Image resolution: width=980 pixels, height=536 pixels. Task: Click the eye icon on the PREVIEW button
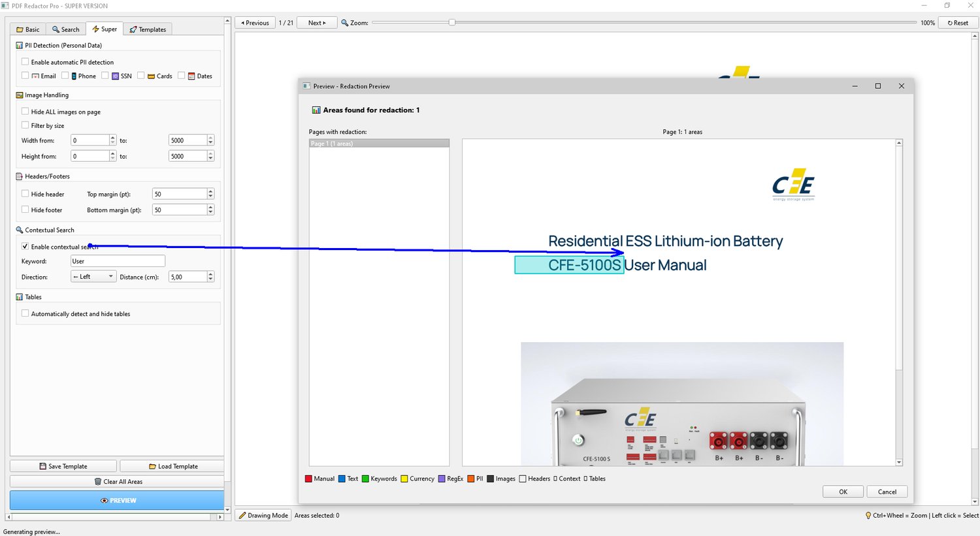click(104, 501)
